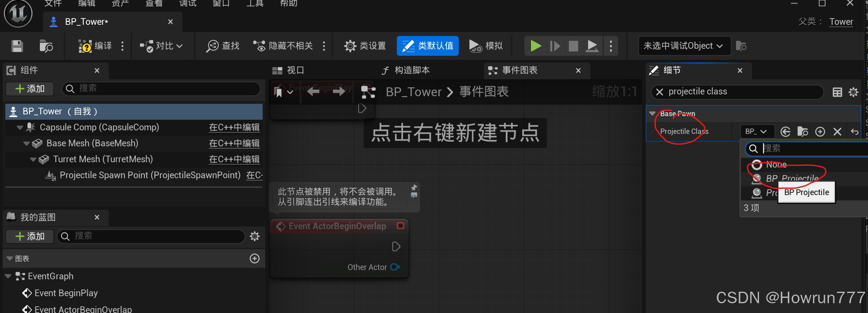Select BP_Tower (自我) root component
The image size is (868, 313).
pyautogui.click(x=134, y=111)
